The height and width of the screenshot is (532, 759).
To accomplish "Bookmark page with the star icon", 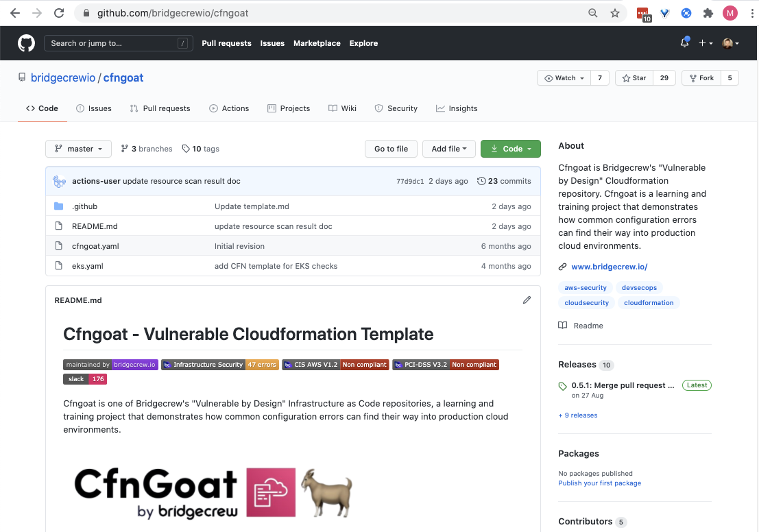I will click(615, 13).
